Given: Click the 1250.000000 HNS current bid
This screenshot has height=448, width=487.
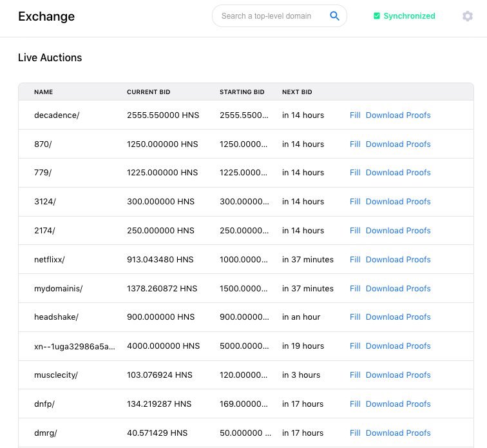Looking at the screenshot, I should (162, 144).
